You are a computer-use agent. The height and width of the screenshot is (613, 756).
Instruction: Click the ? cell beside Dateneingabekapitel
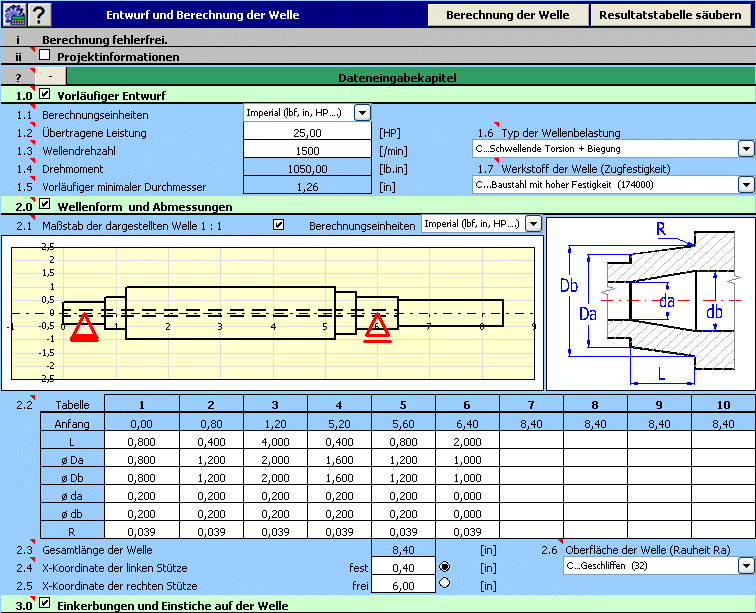pyautogui.click(x=18, y=77)
